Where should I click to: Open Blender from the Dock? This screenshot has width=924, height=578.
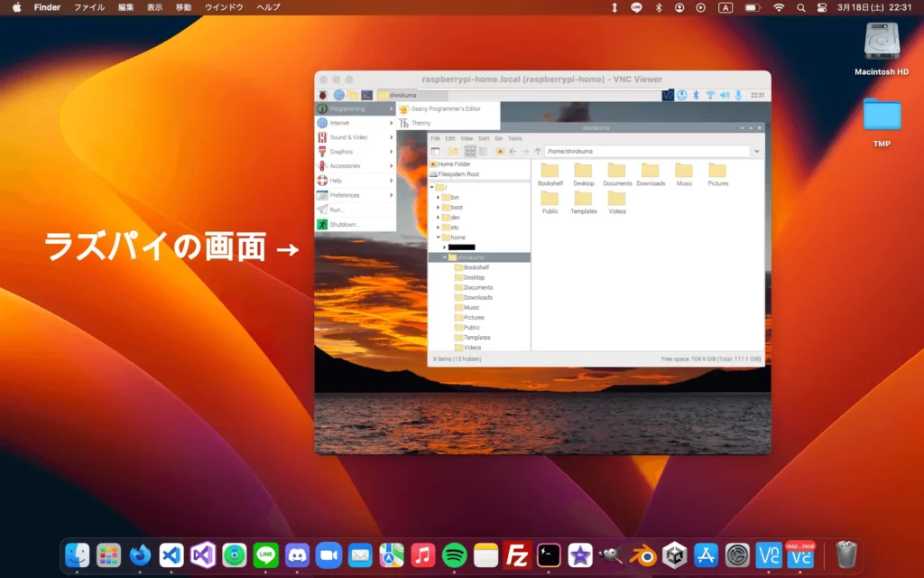coord(642,555)
